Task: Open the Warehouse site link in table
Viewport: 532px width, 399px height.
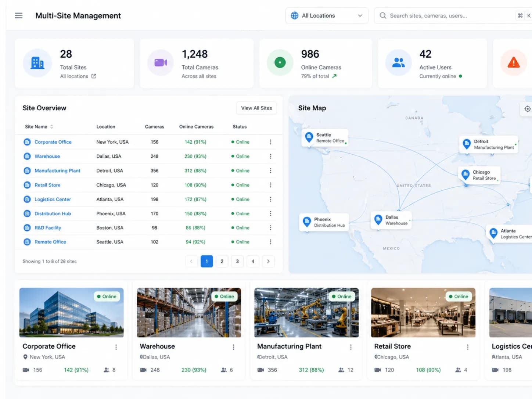Action: coord(47,156)
